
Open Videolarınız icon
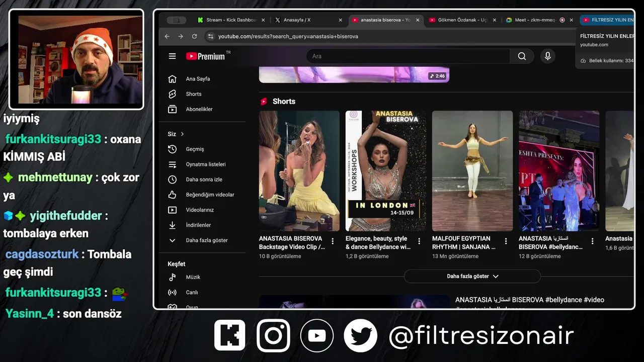tap(172, 210)
